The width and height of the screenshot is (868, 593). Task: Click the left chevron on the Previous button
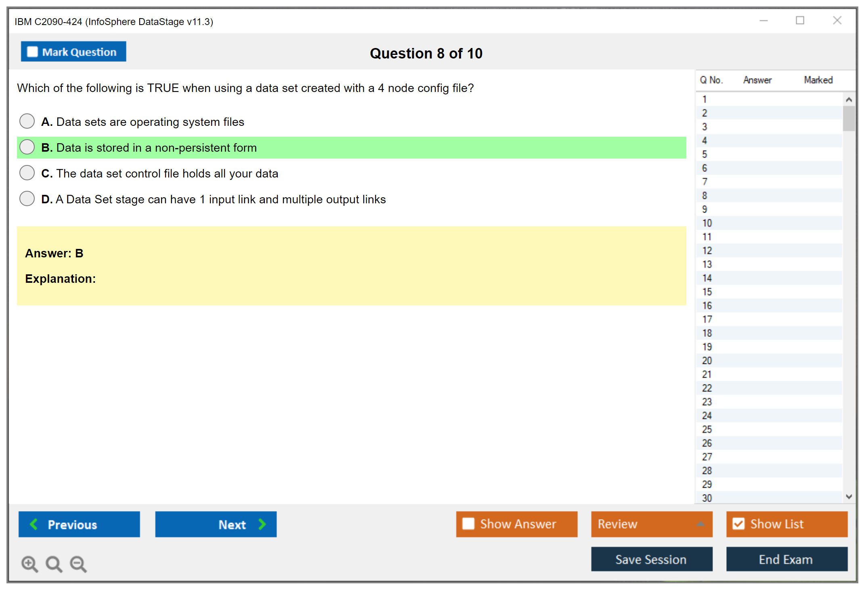34,524
